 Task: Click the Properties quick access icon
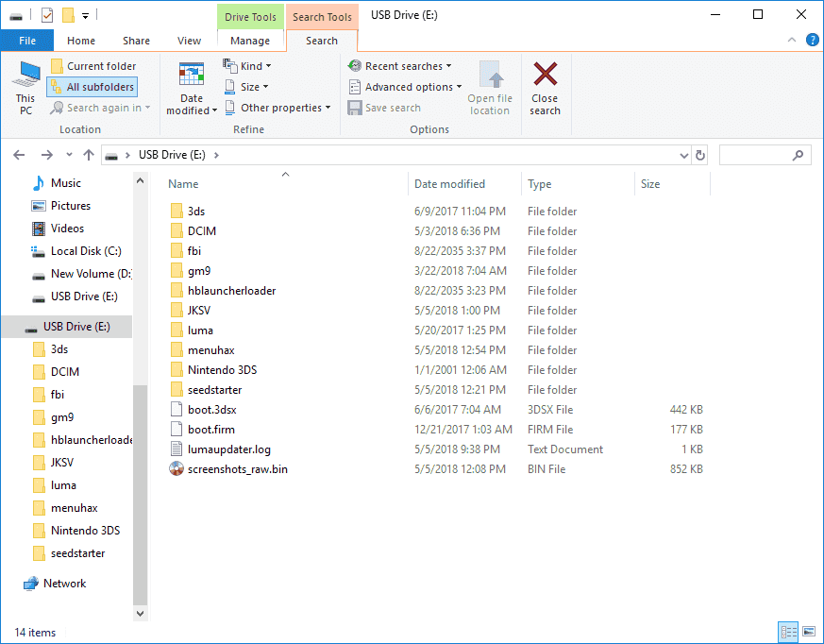(x=47, y=15)
